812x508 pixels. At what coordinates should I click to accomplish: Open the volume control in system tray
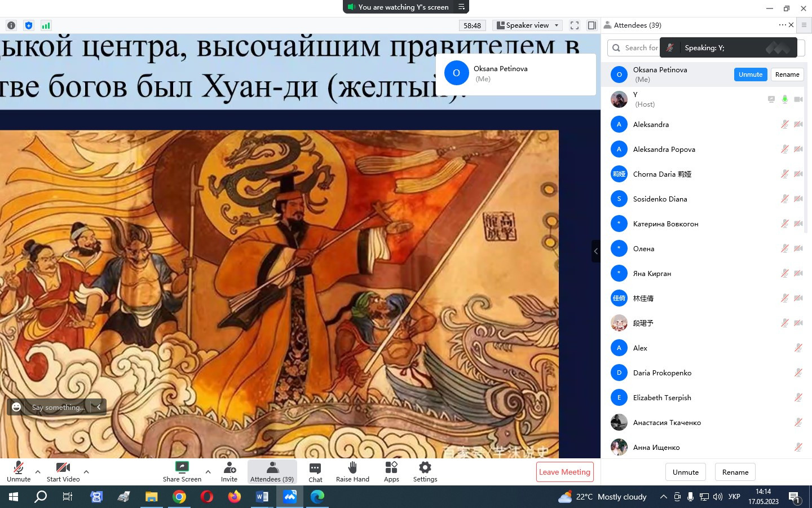[718, 497]
